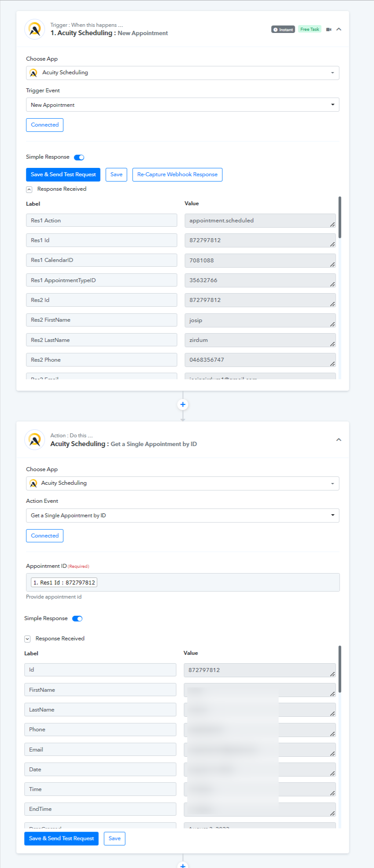Click resize handle of appointment.scheduled value field
Image resolution: width=374 pixels, height=868 pixels.
click(332, 225)
